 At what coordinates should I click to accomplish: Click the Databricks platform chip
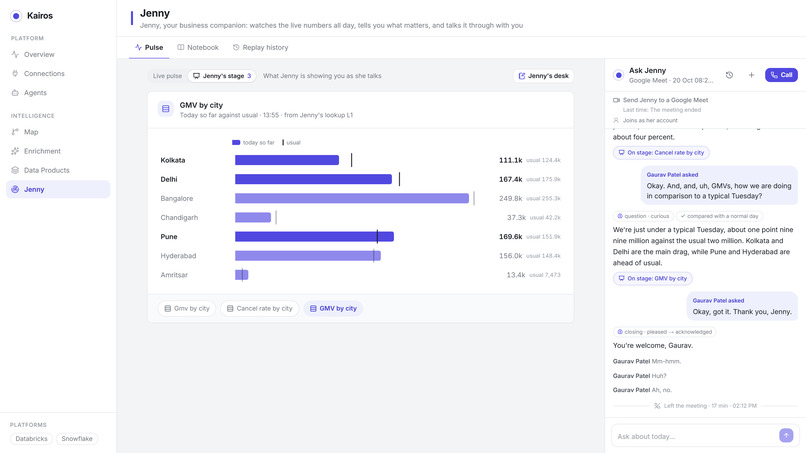coord(31,439)
